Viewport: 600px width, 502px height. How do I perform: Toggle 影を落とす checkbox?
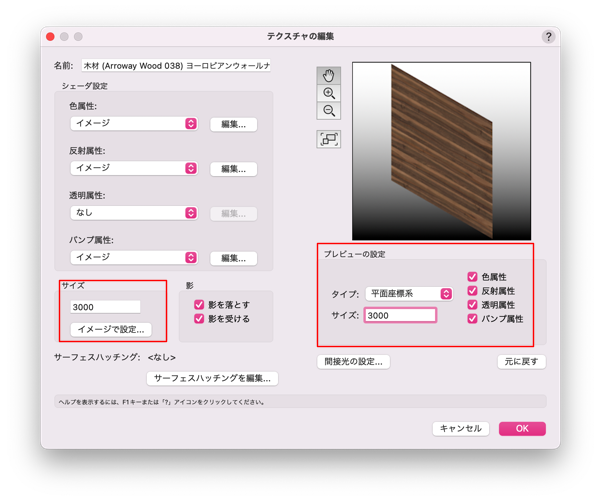pos(199,305)
